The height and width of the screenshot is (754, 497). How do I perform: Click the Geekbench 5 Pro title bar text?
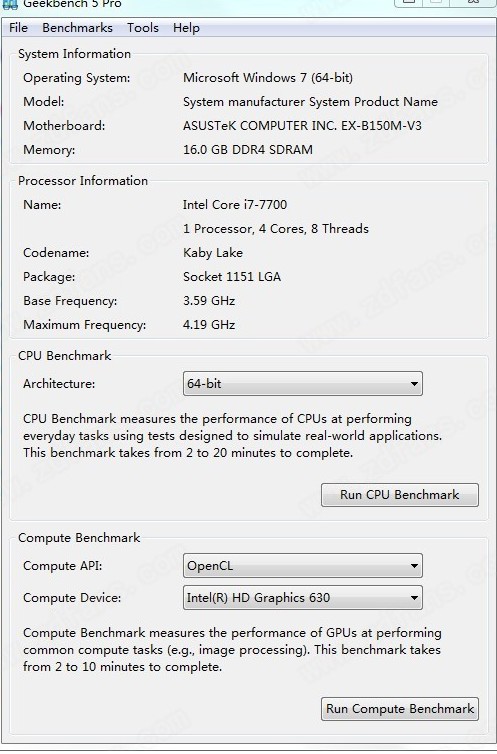[x=72, y=4]
